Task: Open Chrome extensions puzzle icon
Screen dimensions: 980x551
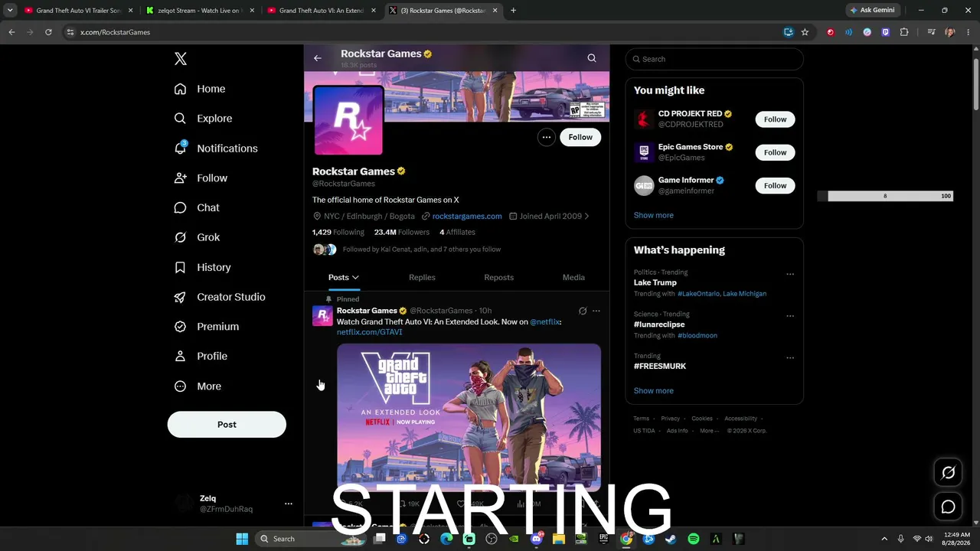Action: [x=904, y=32]
